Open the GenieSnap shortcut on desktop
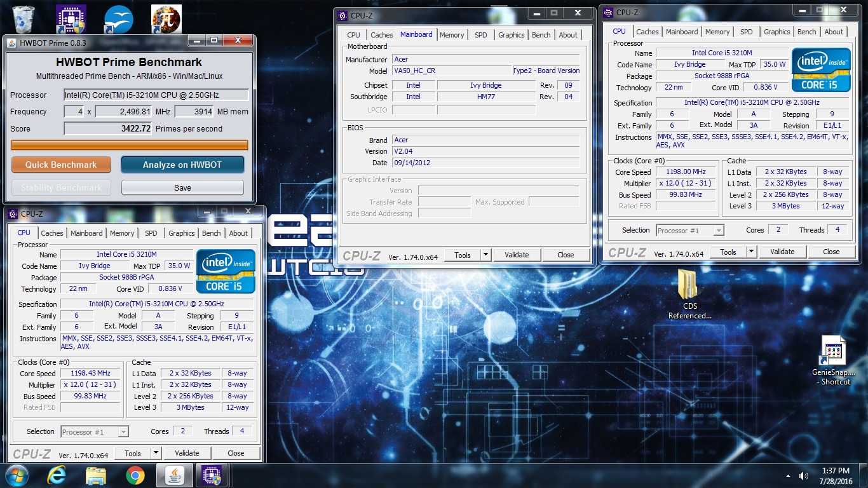Screen dimensions: 868x488 [x=833, y=360]
